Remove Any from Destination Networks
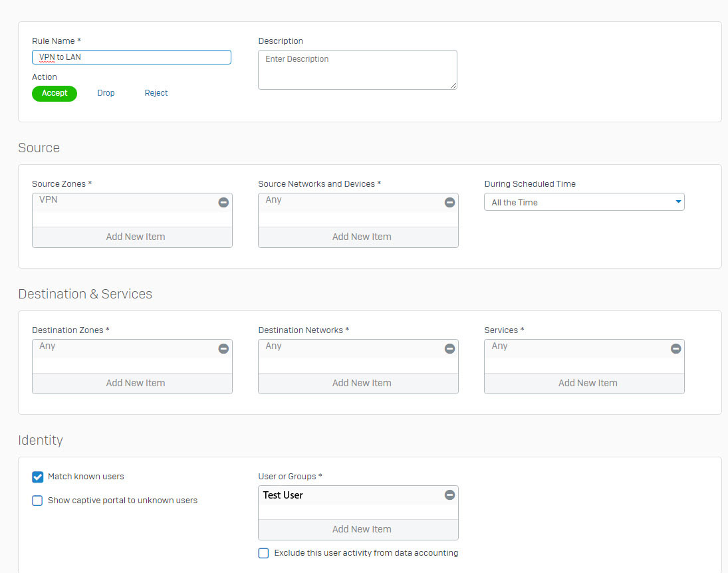Image resolution: width=728 pixels, height=573 pixels. coord(449,349)
